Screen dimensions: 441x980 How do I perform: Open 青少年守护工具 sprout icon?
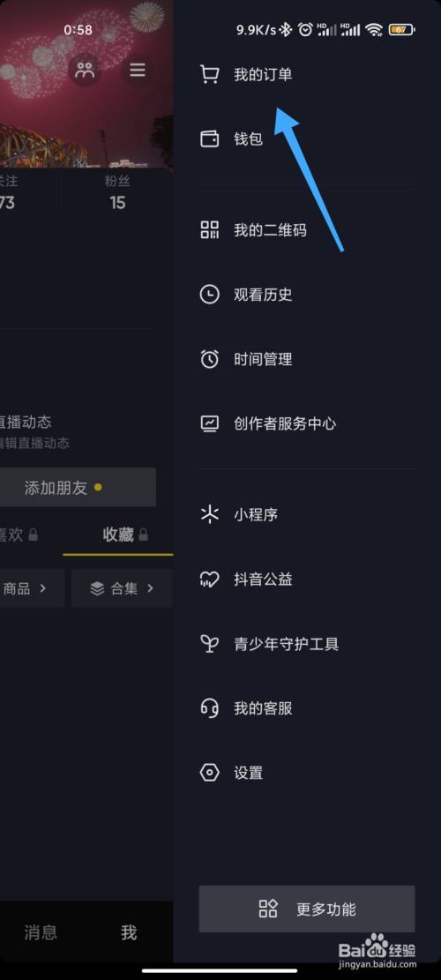(x=210, y=644)
